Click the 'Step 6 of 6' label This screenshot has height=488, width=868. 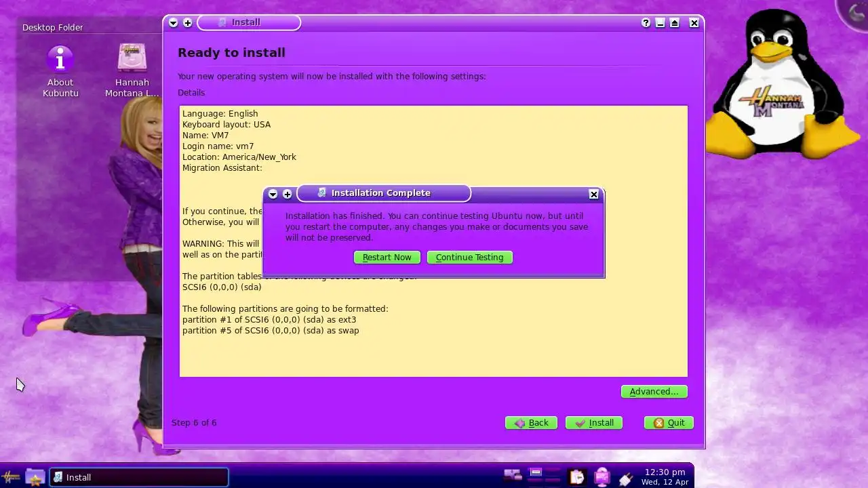[x=194, y=423]
